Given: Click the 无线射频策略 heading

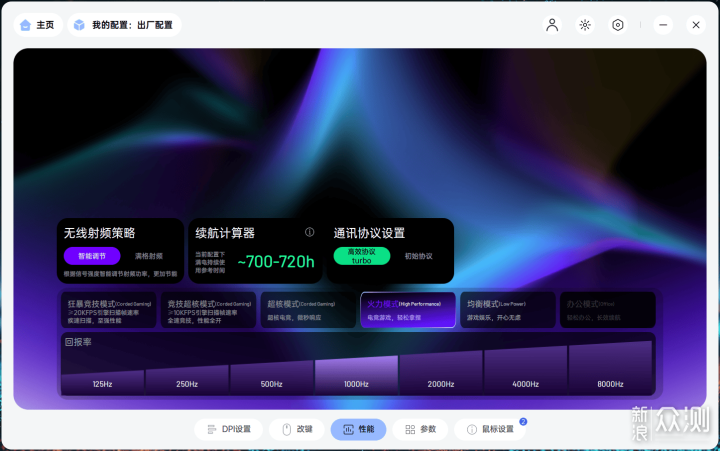Looking at the screenshot, I should (99, 233).
